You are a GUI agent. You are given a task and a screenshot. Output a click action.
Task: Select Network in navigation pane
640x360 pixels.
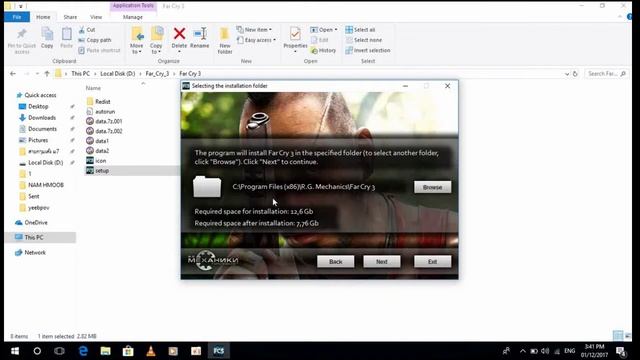[x=35, y=252]
